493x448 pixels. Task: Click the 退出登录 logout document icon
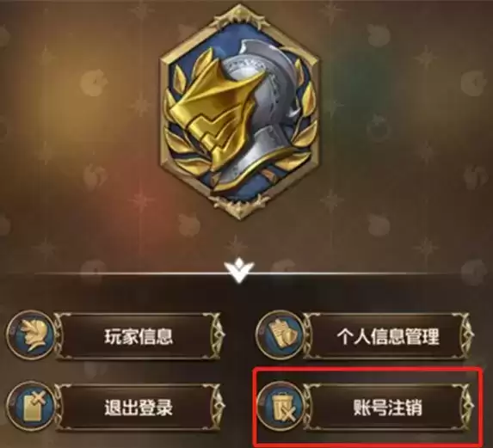tap(30, 406)
